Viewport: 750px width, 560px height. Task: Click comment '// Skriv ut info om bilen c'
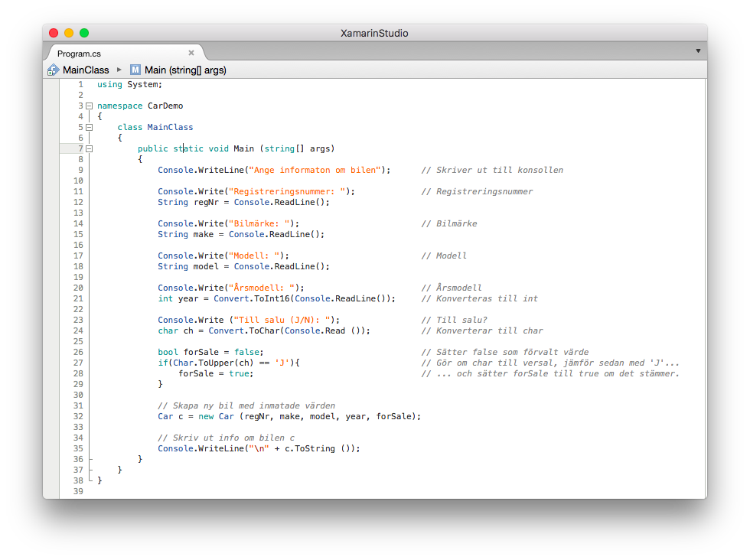[227, 438]
